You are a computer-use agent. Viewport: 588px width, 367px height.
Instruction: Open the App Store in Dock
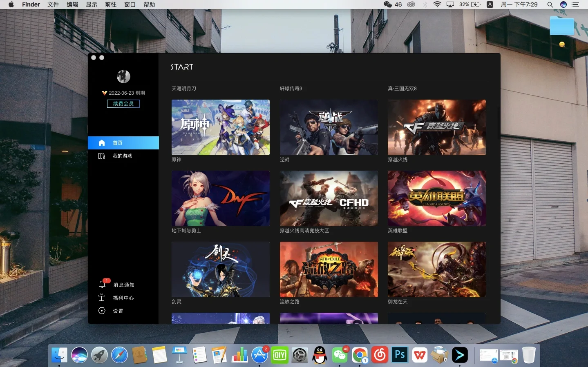point(259,355)
